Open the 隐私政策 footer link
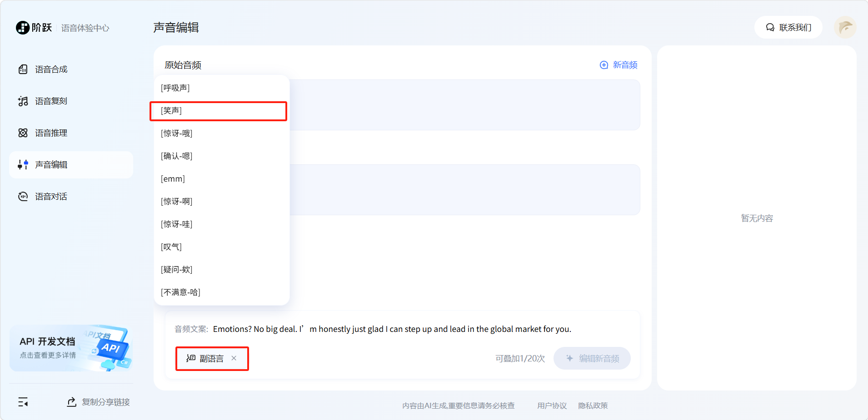 tap(593, 405)
